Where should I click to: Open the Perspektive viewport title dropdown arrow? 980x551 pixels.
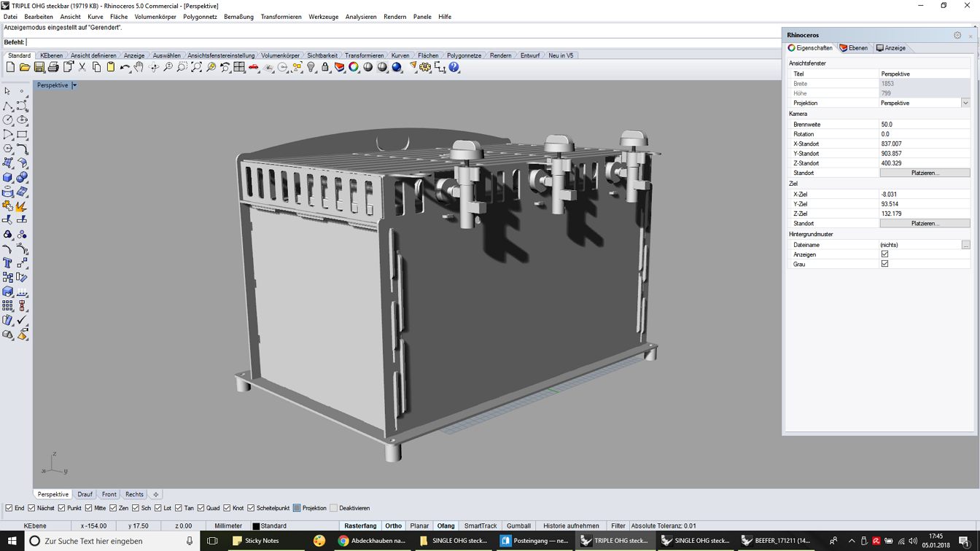pos(74,85)
